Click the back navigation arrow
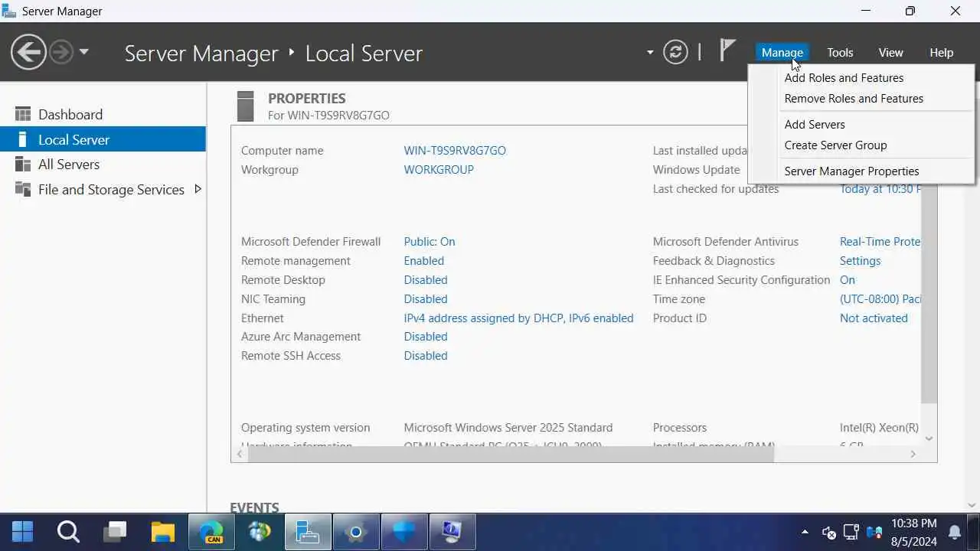Screen dimensions: 980x551 [28, 52]
